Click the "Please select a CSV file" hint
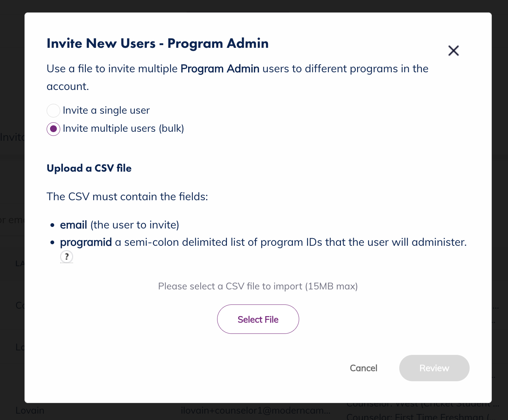The width and height of the screenshot is (508, 420). coord(258,286)
